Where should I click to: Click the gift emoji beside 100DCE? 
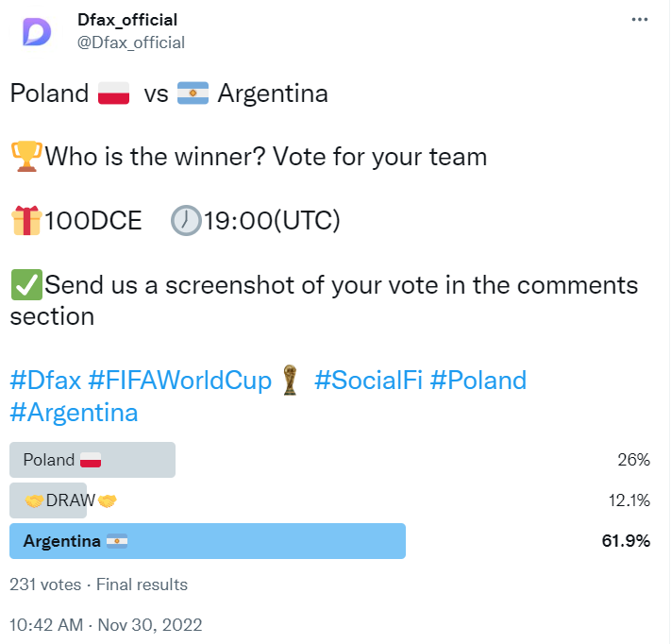tap(26, 221)
